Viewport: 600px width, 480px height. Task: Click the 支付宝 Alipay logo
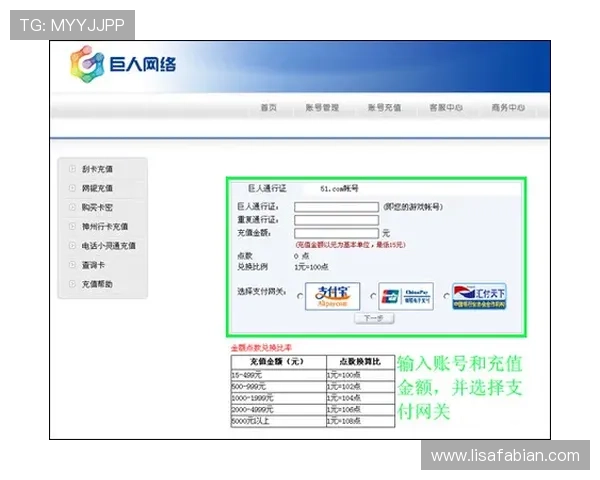pyautogui.click(x=333, y=296)
